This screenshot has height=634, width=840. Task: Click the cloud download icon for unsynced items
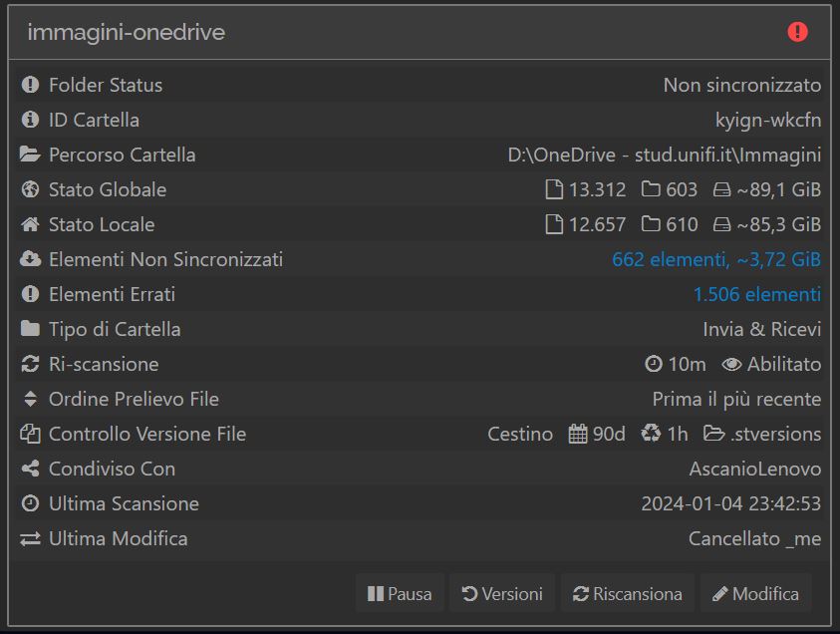[x=30, y=259]
